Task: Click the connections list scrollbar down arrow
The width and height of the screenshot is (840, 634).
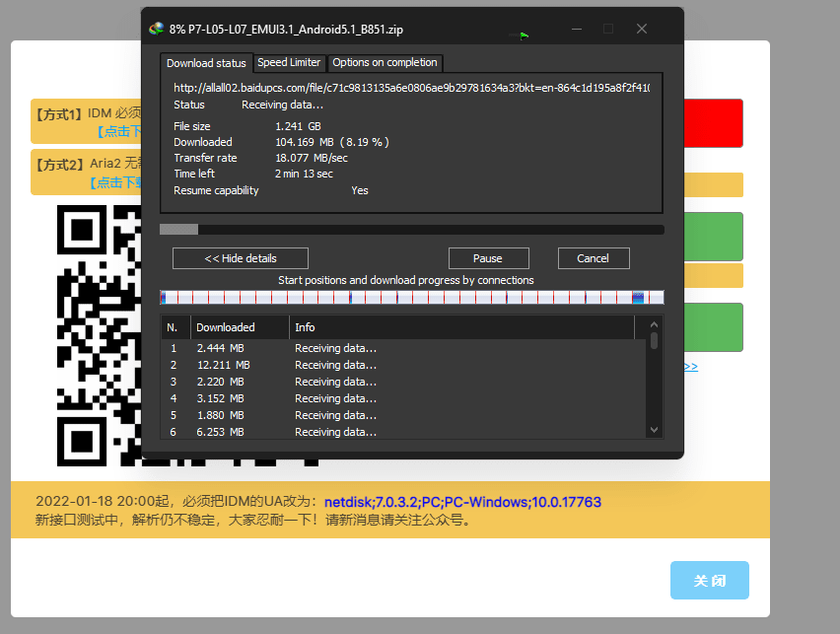Action: point(652,429)
